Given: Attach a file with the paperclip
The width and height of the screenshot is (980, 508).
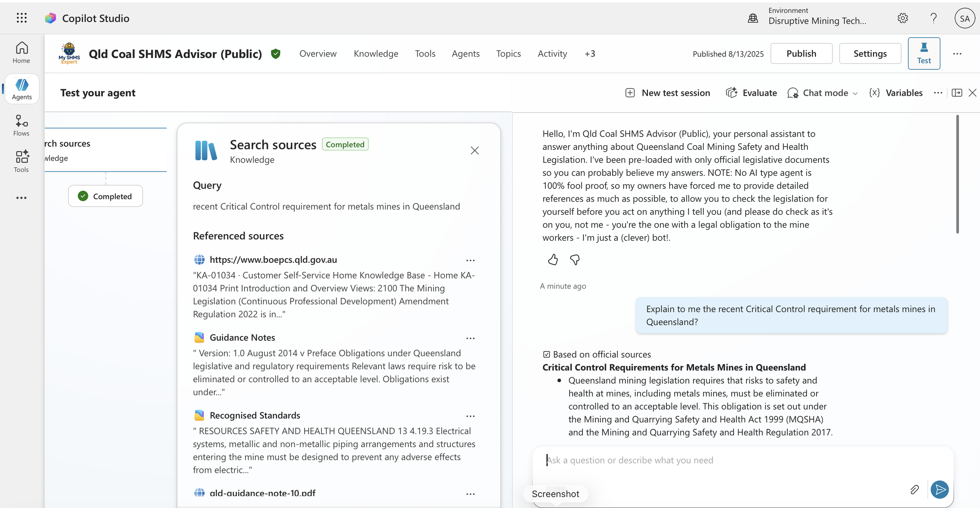Looking at the screenshot, I should click(915, 490).
